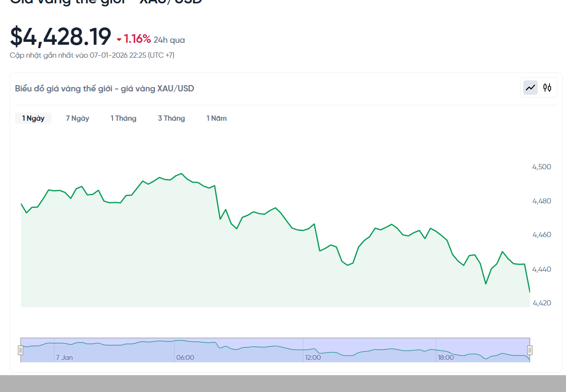566x392 pixels.
Task: Click the red down-arrow price change indicator
Action: pos(119,39)
